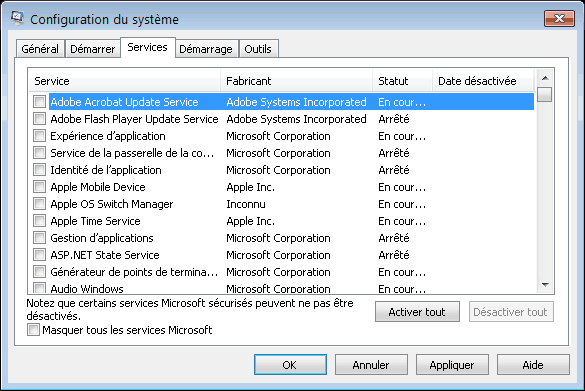Open help with the Aide button
The image size is (585, 391).
coord(533,365)
